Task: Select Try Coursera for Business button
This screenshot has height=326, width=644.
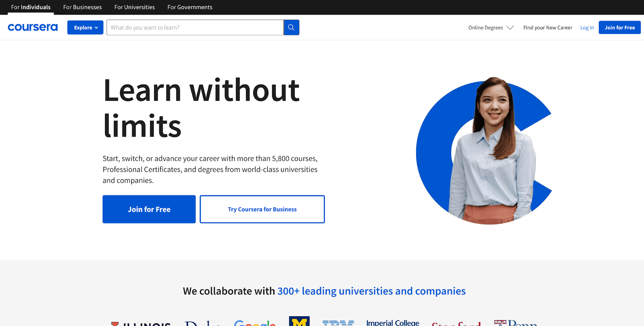Action: click(x=262, y=209)
